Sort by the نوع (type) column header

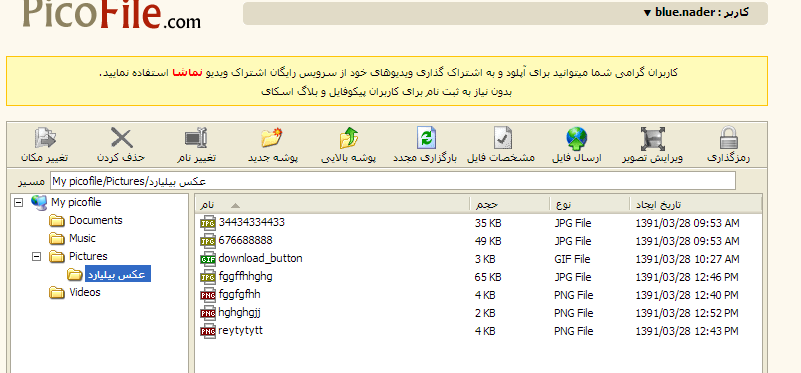590,205
